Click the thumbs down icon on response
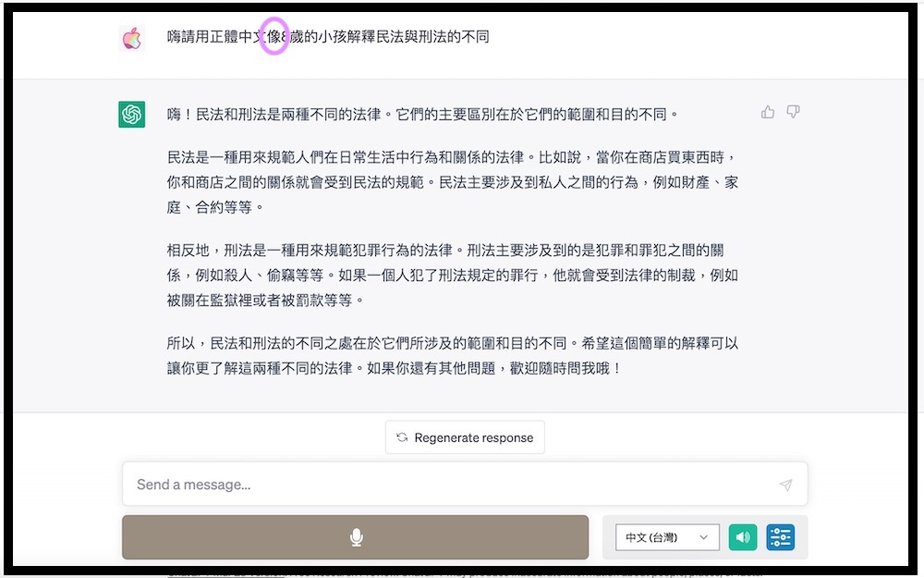The width and height of the screenshot is (924, 578). (793, 112)
